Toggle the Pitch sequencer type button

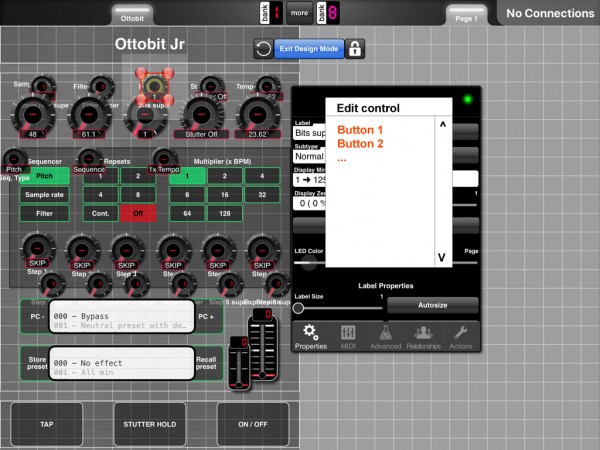point(44,176)
